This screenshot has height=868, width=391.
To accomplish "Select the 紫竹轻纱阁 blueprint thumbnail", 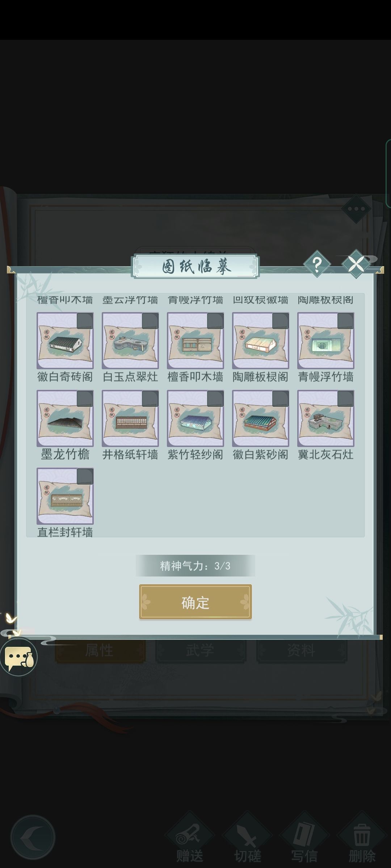I will [x=195, y=418].
